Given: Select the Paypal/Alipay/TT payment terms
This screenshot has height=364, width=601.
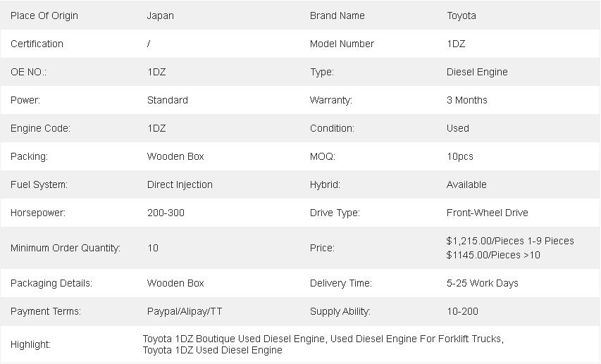Looking at the screenshot, I should click(x=185, y=311).
